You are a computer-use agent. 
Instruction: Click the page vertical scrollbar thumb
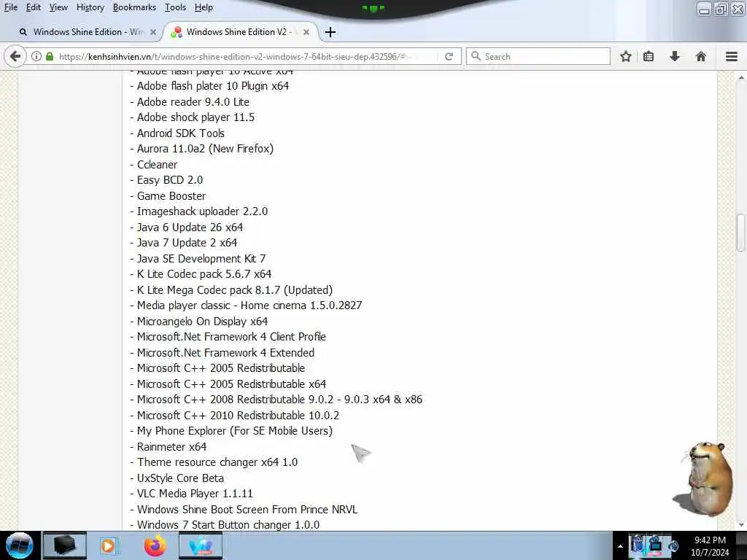point(741,232)
